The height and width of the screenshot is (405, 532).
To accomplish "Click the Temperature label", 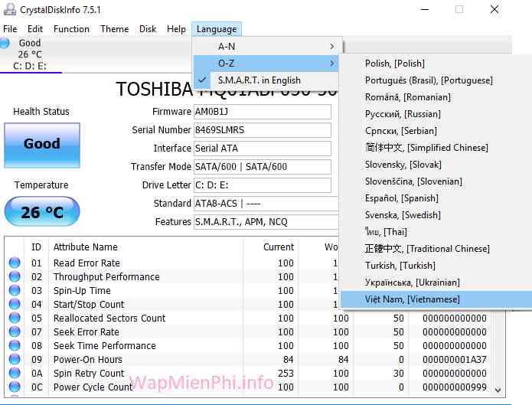I will point(41,185).
